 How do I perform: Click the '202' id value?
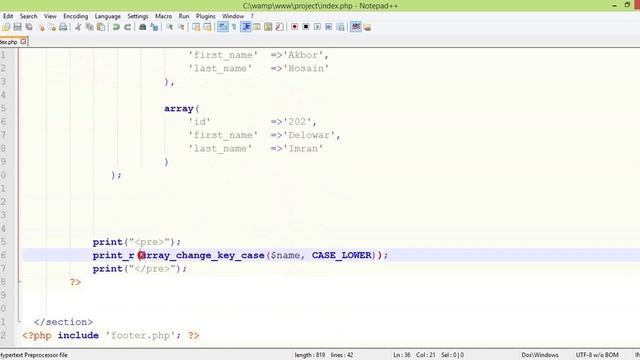(x=300, y=122)
